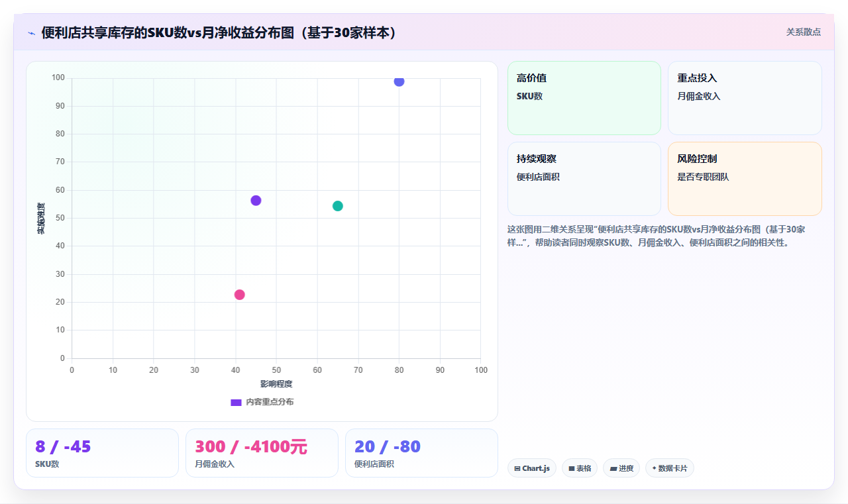The width and height of the screenshot is (848, 504).
Task: Click the Chart.js tag
Action: click(x=532, y=468)
